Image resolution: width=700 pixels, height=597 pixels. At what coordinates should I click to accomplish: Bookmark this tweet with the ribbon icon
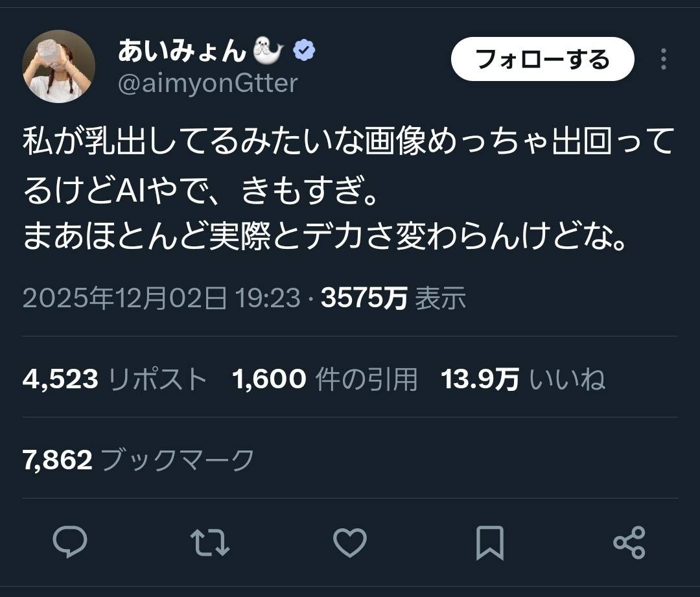click(x=489, y=543)
